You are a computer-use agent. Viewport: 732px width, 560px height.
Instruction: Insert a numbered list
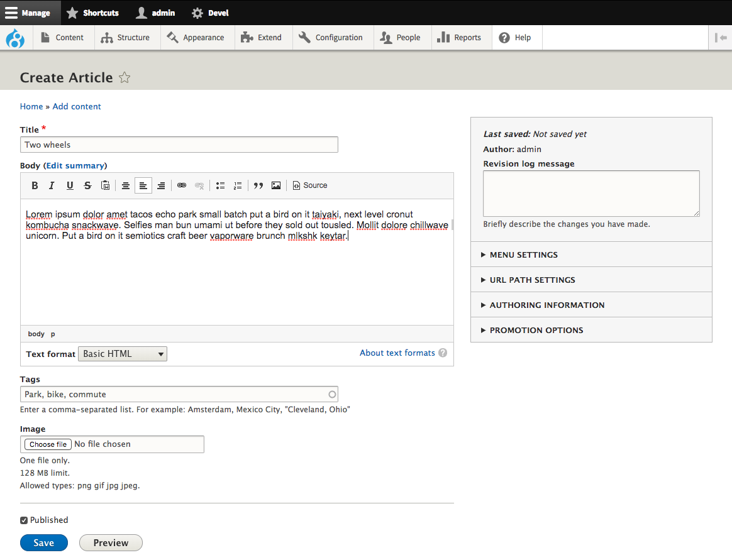238,185
